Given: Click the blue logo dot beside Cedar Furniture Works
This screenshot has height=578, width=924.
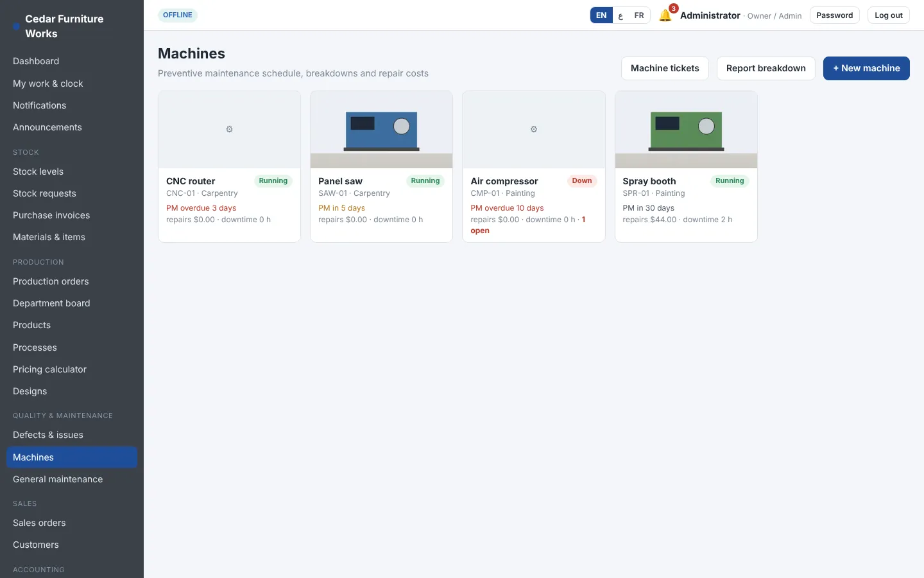Looking at the screenshot, I should tap(16, 26).
